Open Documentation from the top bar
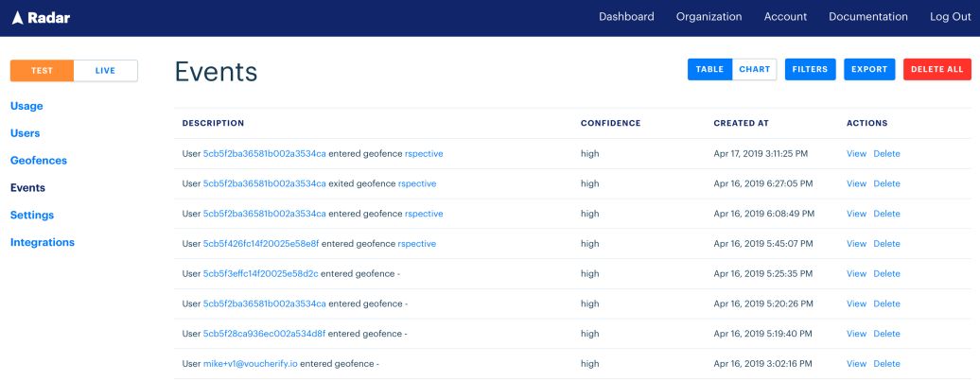This screenshot has width=980, height=381. tap(867, 17)
